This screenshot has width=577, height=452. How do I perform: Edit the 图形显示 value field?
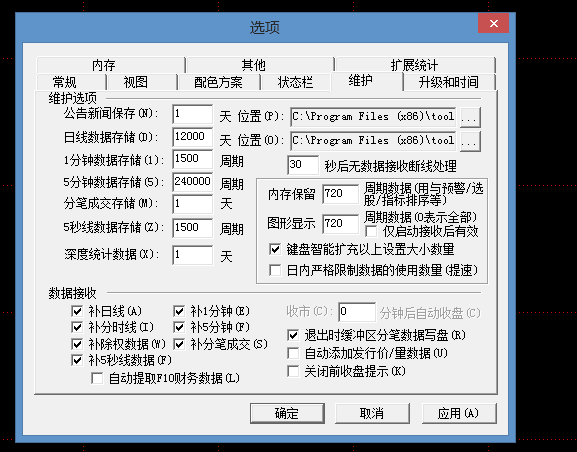click(x=340, y=224)
